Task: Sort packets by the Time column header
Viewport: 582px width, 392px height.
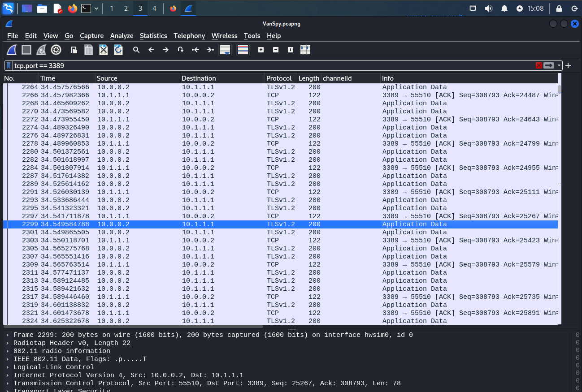Action: click(67, 78)
